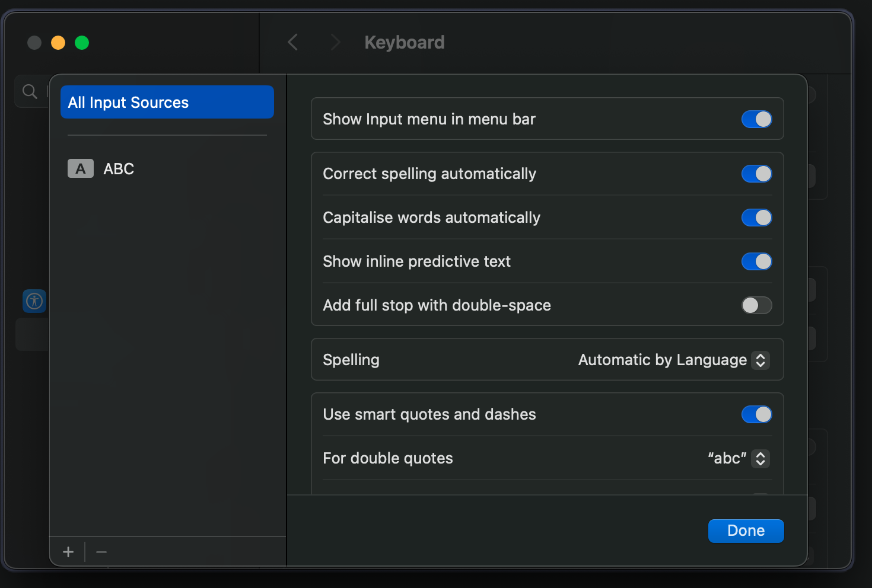
Task: Expand the Automatic by Language selector
Action: pyautogui.click(x=760, y=360)
